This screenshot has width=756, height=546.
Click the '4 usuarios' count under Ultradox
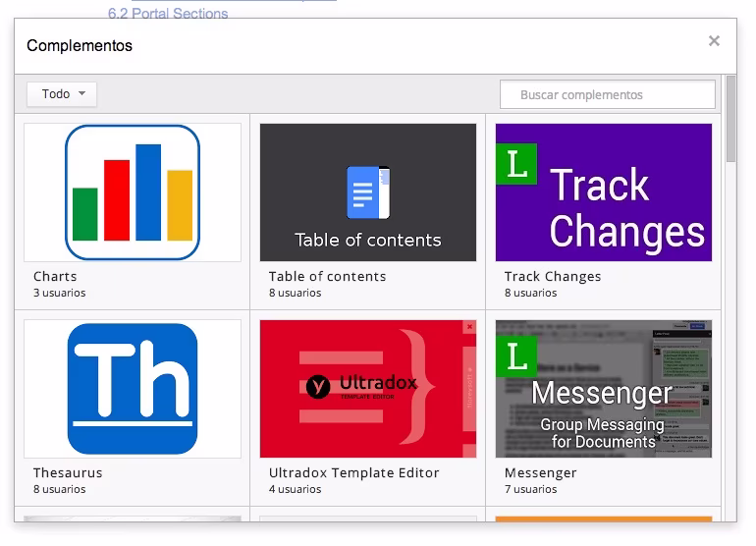tap(296, 489)
